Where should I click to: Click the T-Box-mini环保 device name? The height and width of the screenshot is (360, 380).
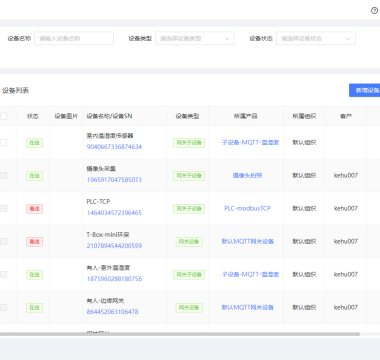pos(108,235)
